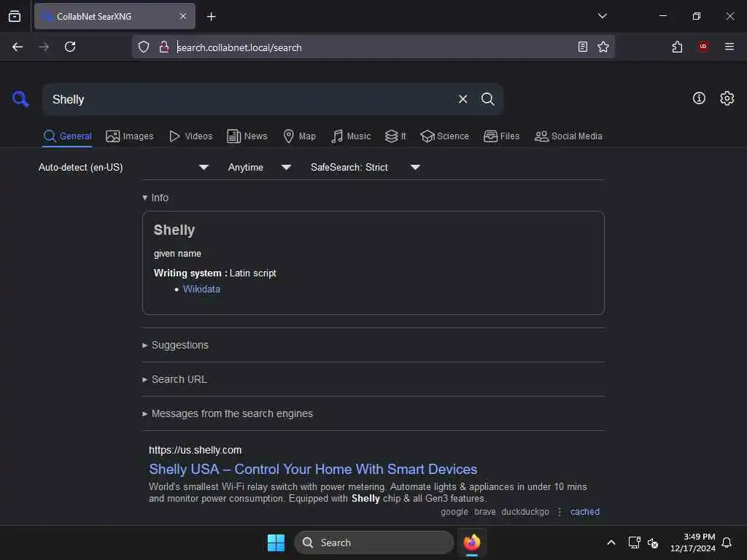Open Anytime time range dropdown

(259, 167)
